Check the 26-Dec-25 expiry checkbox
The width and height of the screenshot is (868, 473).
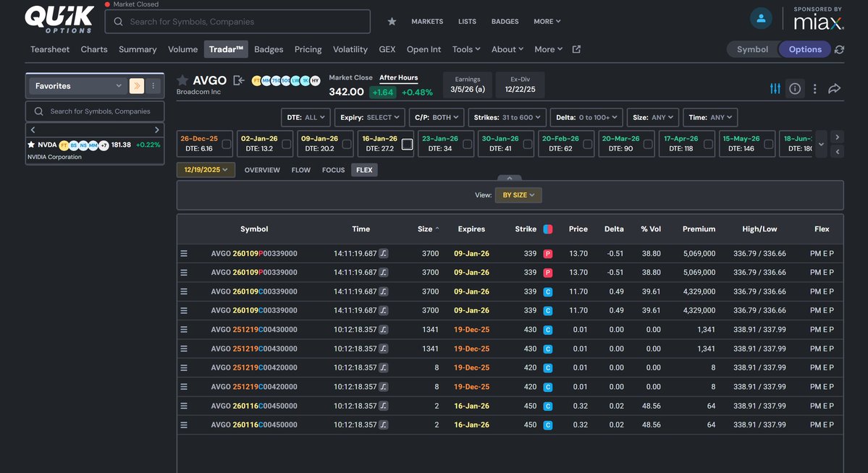(x=227, y=144)
